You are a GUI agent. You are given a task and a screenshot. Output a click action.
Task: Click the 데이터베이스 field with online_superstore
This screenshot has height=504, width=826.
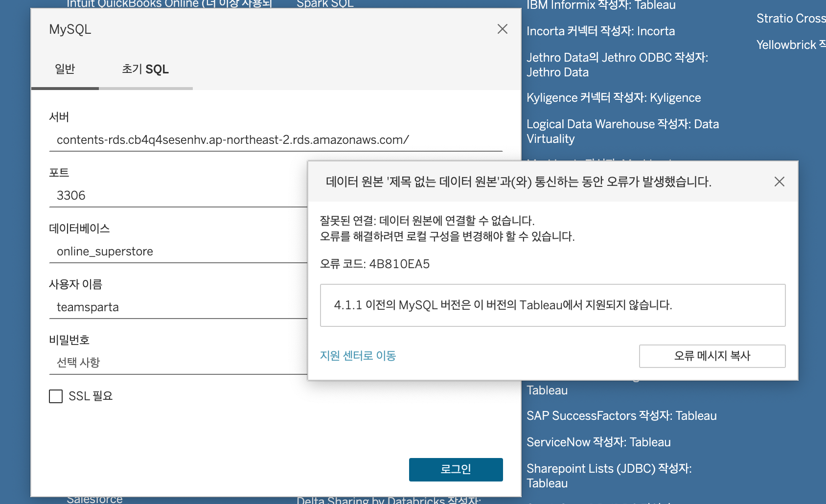pos(178,252)
